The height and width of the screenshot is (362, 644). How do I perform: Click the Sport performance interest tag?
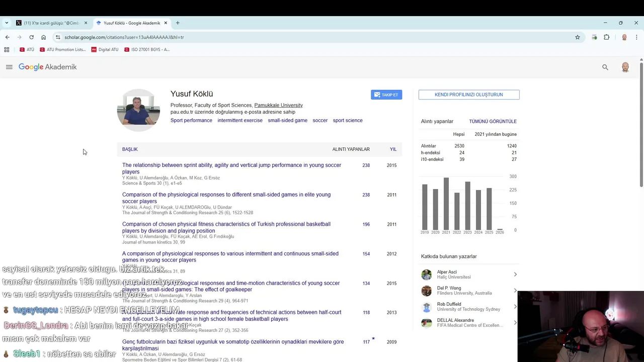point(191,121)
